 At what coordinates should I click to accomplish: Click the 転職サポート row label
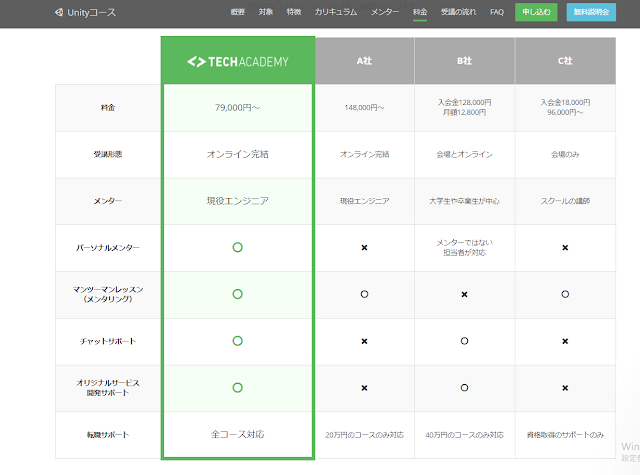click(x=108, y=435)
